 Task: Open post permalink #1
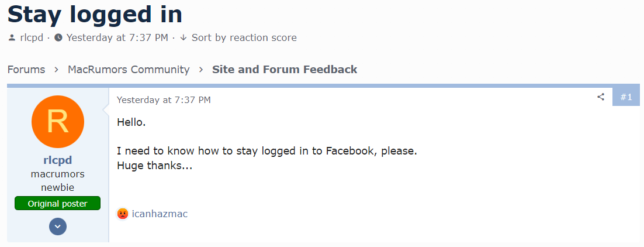pos(626,97)
